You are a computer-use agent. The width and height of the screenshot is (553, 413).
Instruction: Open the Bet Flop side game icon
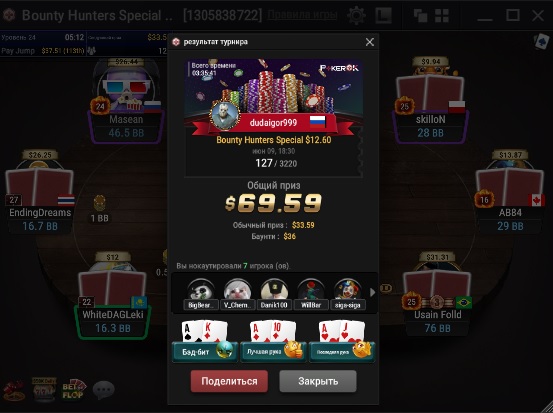click(x=73, y=390)
